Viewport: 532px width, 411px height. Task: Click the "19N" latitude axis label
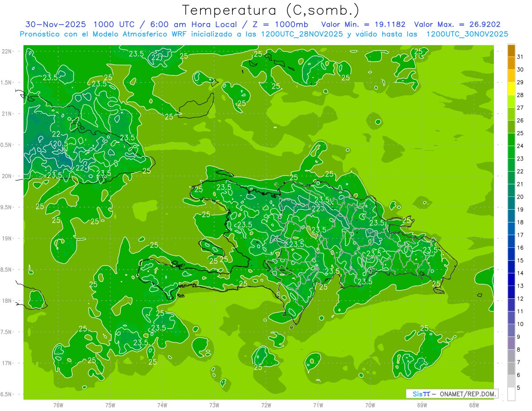(x=7, y=239)
